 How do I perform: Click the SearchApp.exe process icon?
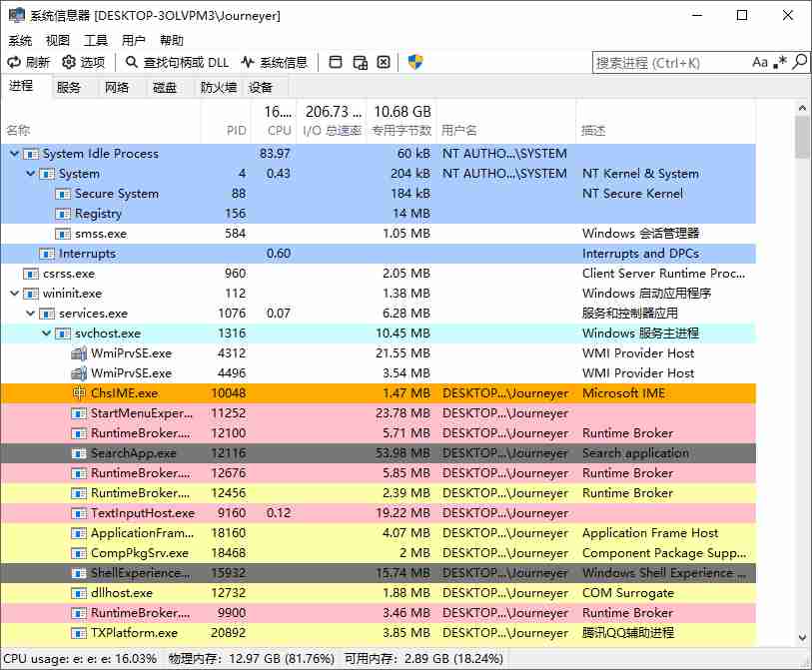pyautogui.click(x=79, y=453)
